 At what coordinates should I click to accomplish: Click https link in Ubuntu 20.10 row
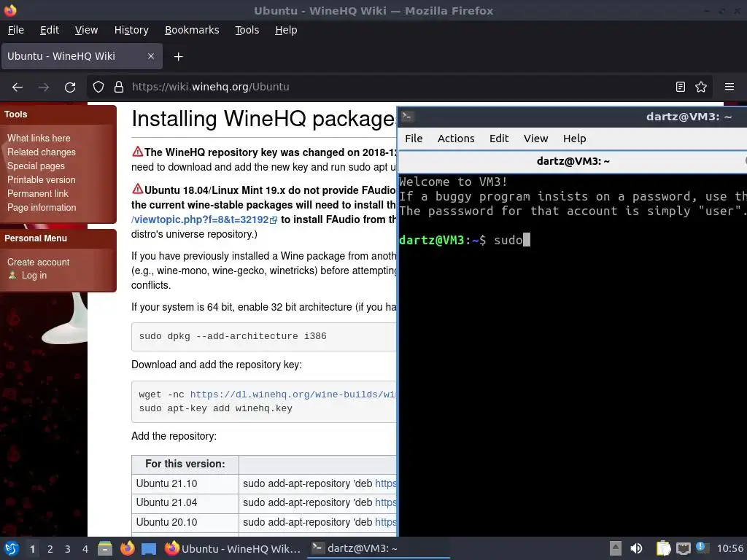[385, 522]
